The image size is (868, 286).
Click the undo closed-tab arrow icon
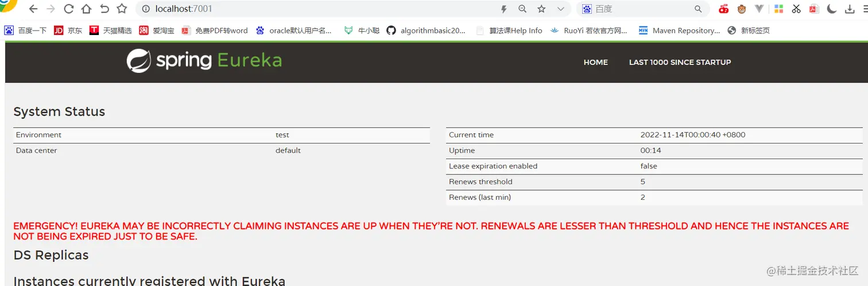click(104, 9)
